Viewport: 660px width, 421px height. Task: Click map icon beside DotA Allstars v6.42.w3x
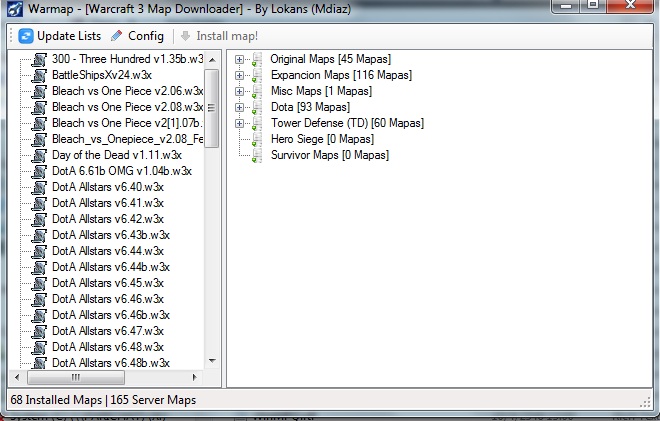click(39, 219)
